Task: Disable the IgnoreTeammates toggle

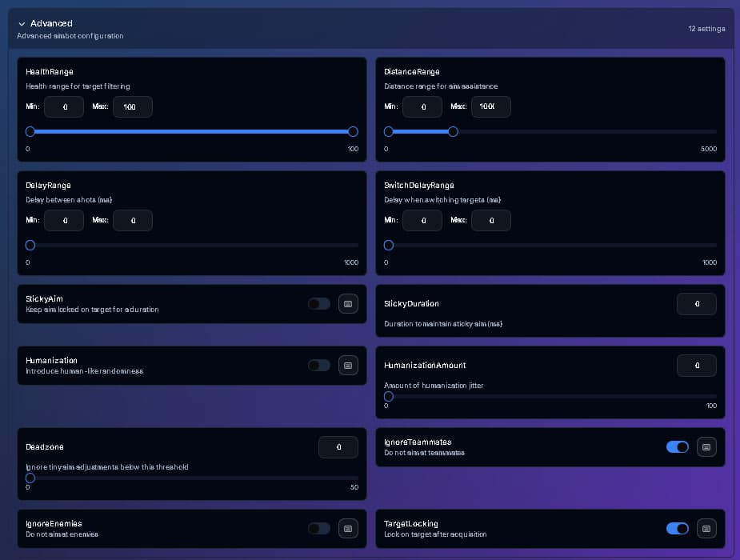Action: (x=677, y=447)
